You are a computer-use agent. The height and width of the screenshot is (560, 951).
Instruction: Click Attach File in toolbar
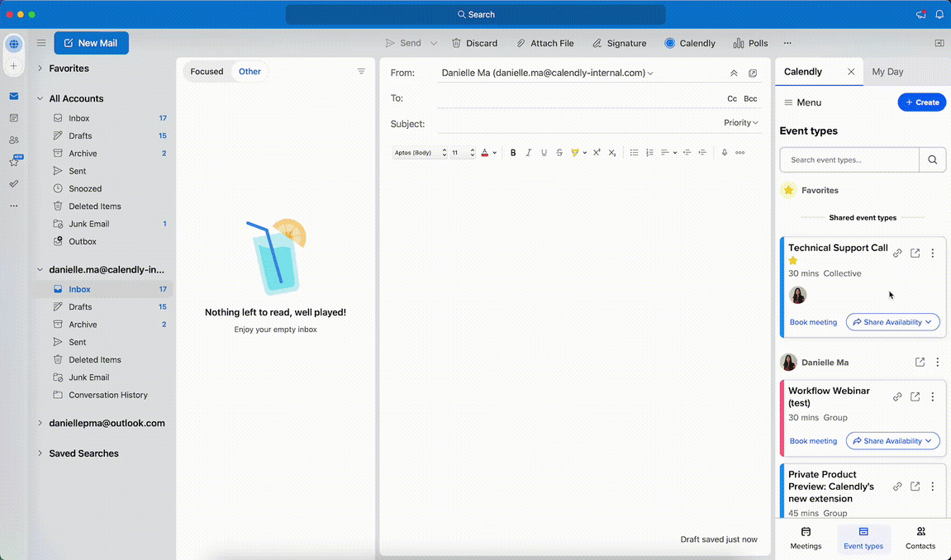pos(544,43)
